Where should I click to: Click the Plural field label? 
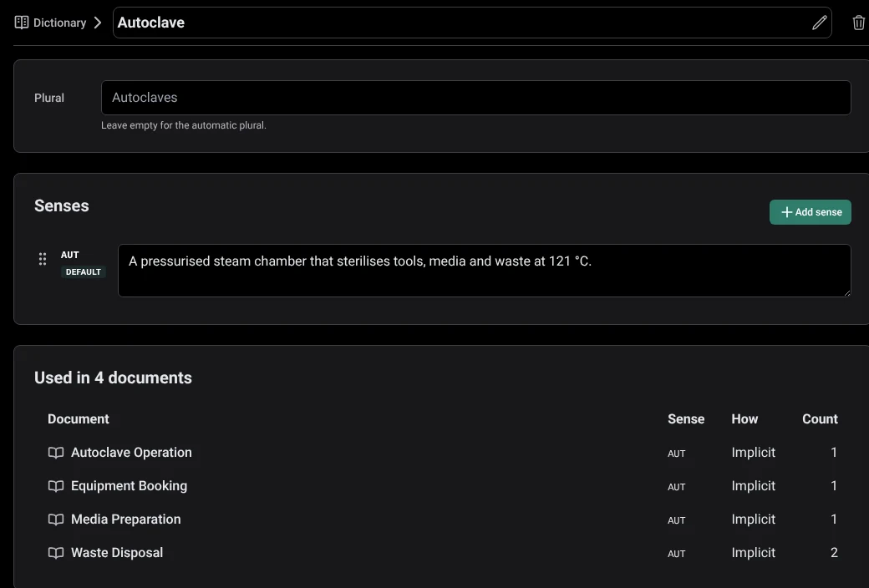click(x=49, y=98)
